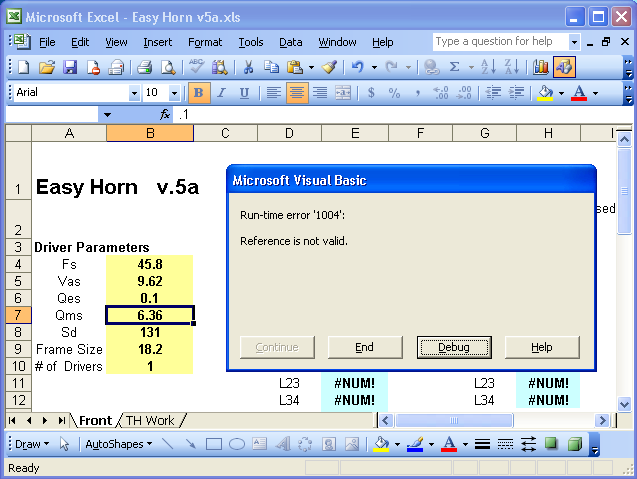Click the red Font Color A in Formatting toolbar
The width and height of the screenshot is (637, 479).
579,93
